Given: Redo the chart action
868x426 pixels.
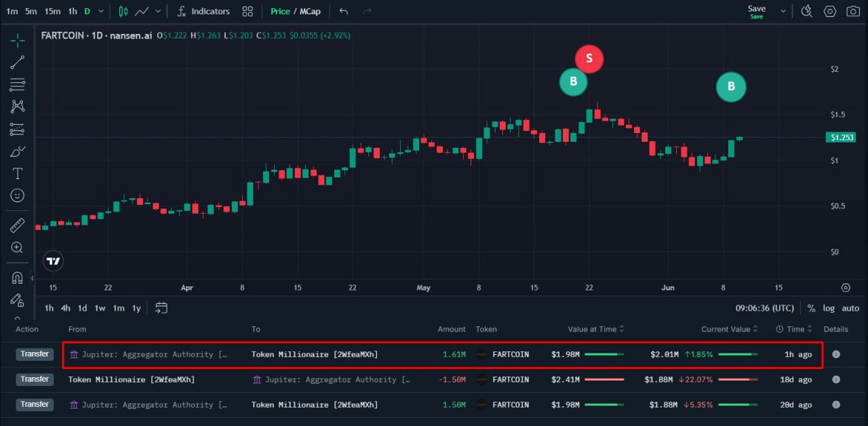Looking at the screenshot, I should tap(367, 12).
